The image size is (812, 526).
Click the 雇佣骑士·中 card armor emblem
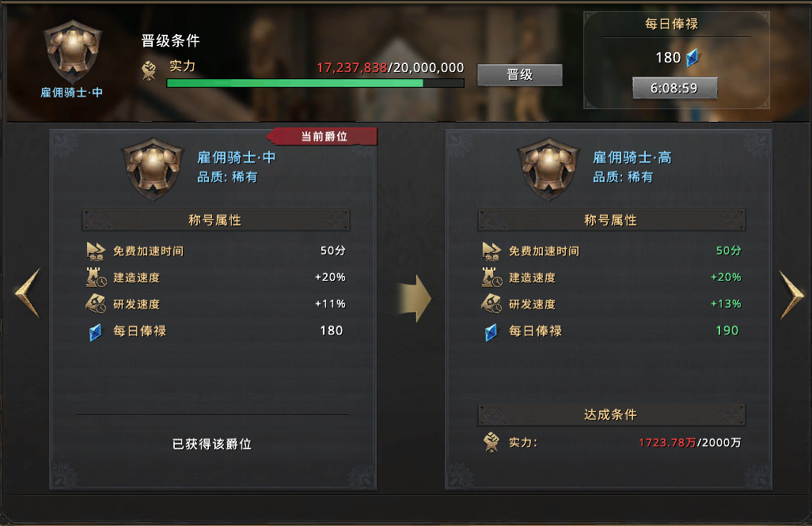pos(153,169)
